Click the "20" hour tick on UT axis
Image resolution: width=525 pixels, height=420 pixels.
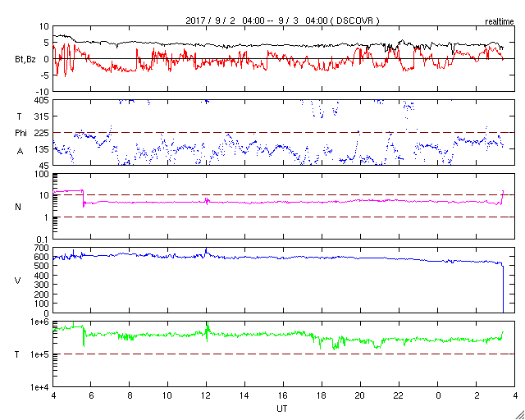(360, 396)
